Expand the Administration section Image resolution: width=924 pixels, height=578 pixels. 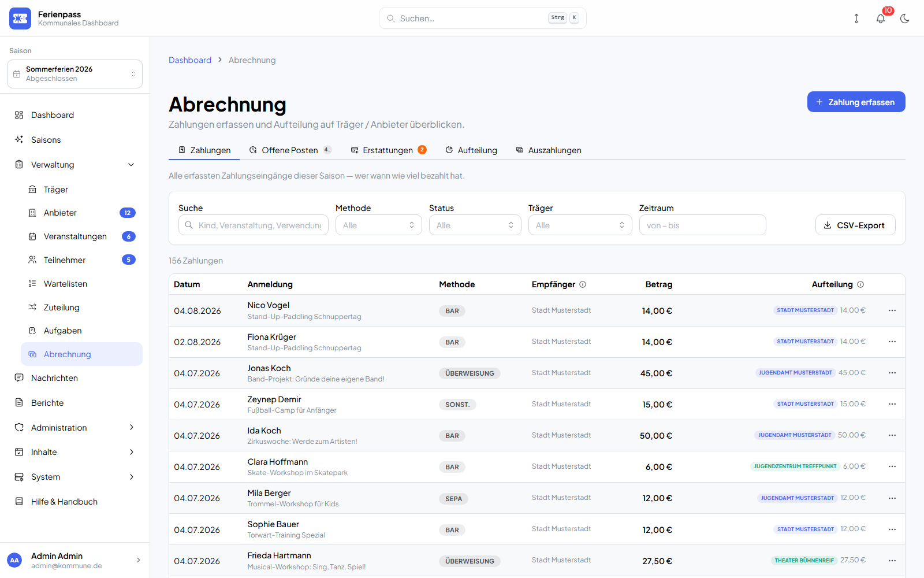74,428
